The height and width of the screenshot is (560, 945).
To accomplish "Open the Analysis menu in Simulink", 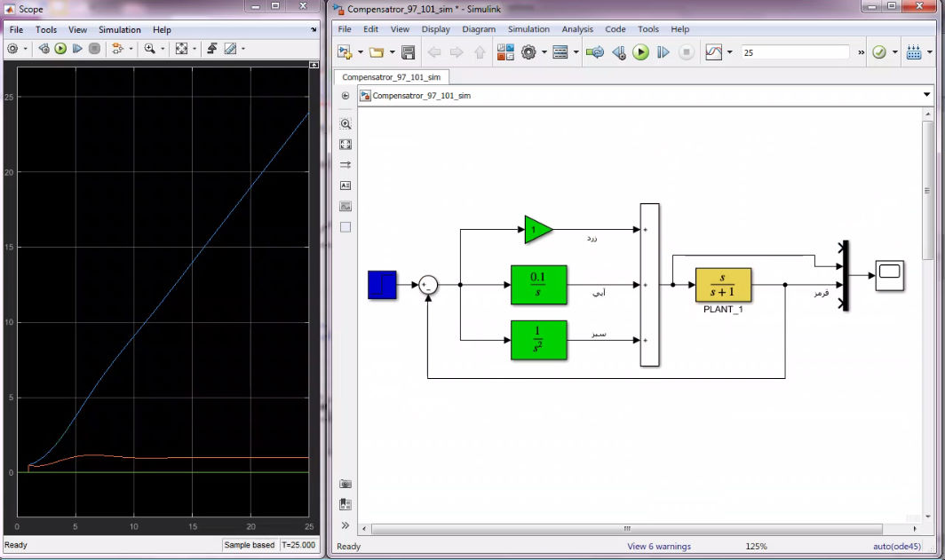I will coord(576,29).
